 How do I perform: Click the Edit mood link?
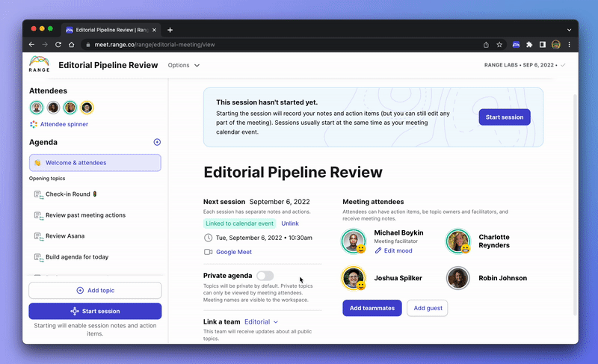(x=398, y=250)
